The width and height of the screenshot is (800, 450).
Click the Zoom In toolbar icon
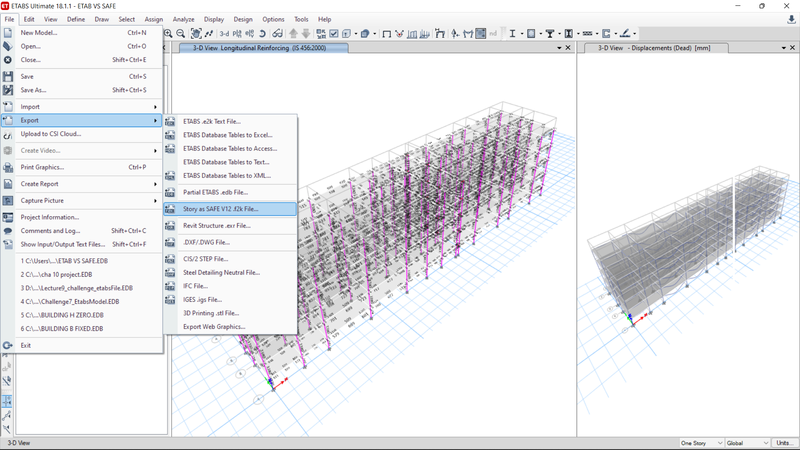(168, 34)
